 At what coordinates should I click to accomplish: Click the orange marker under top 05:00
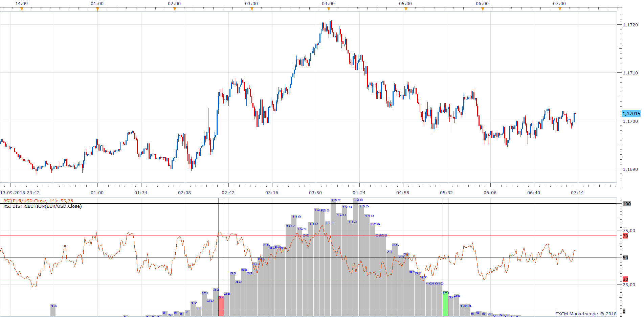click(406, 9)
